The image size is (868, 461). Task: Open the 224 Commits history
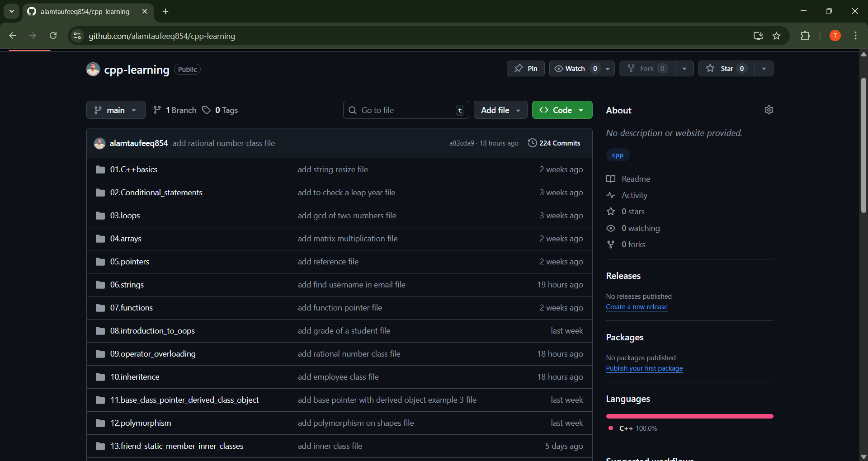click(554, 143)
